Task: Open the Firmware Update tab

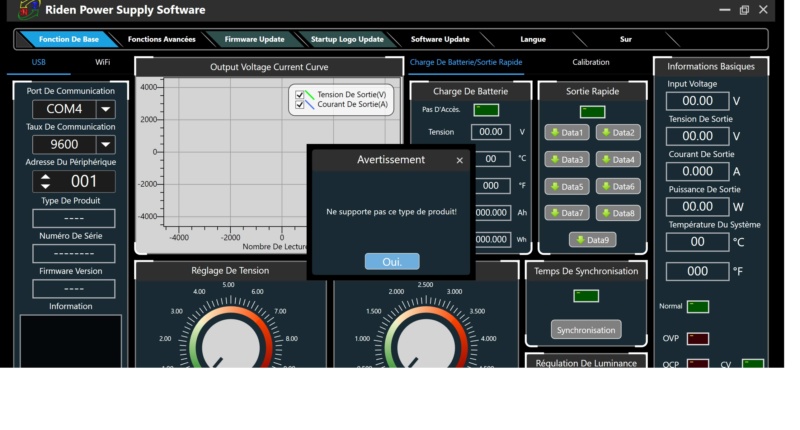Action: tap(255, 39)
